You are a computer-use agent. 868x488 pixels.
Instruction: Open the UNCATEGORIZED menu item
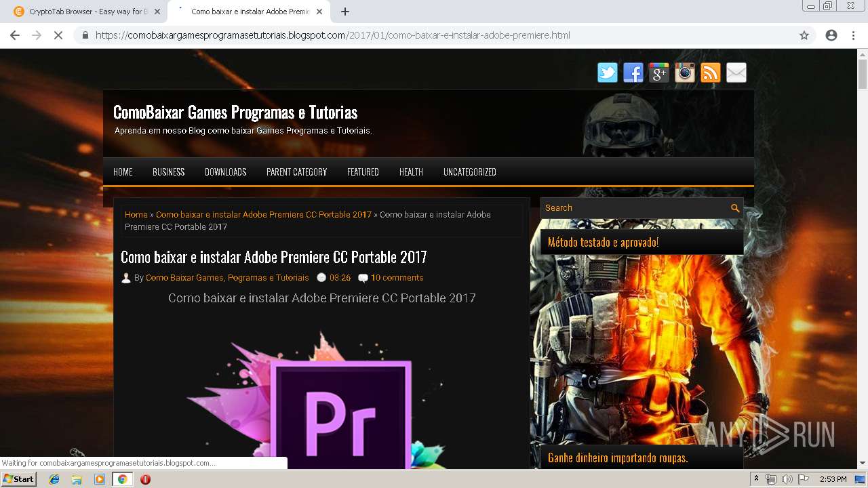point(469,172)
